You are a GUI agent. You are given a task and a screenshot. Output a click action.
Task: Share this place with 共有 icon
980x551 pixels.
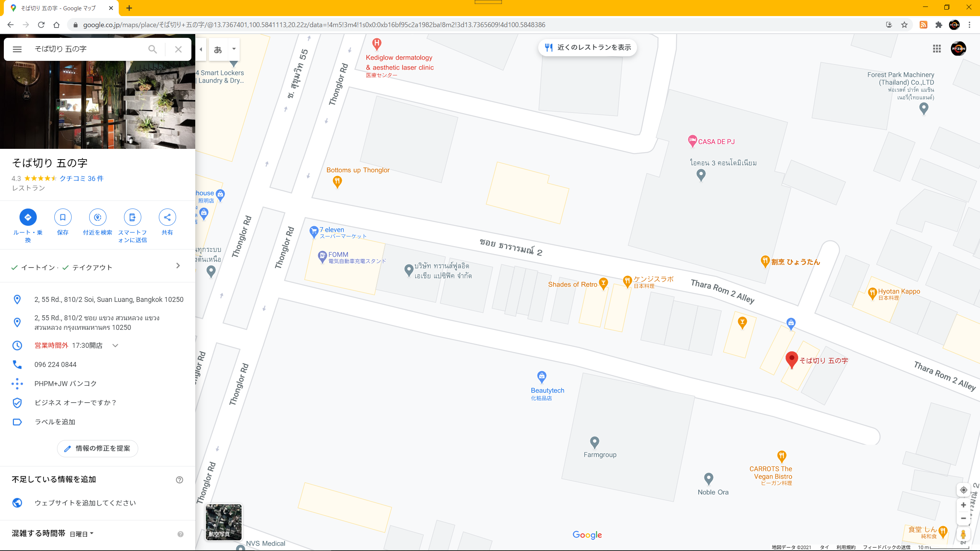tap(167, 217)
